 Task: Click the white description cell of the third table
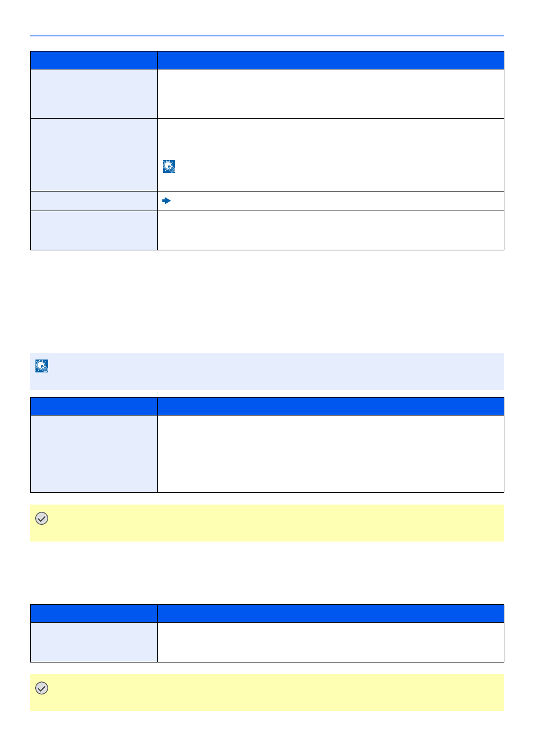[x=331, y=642]
